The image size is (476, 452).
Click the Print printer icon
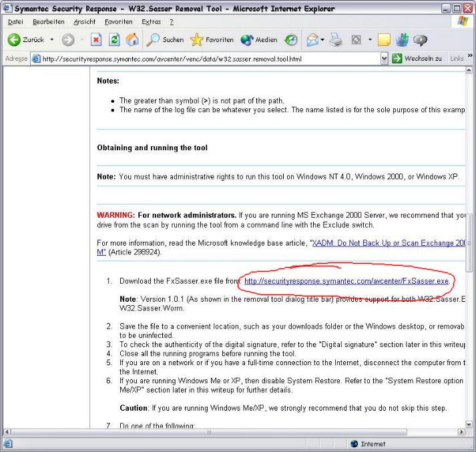[x=337, y=40]
